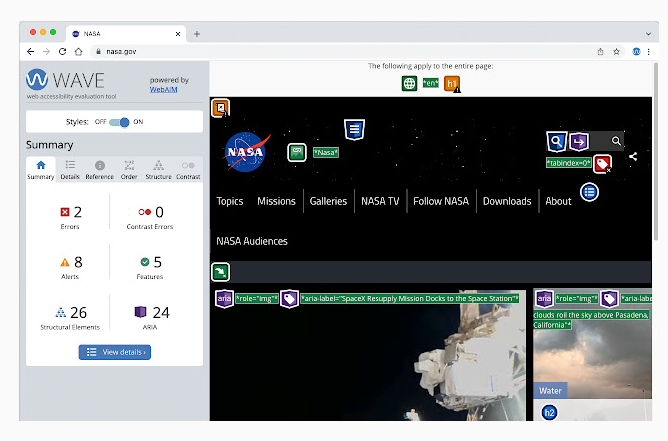
Task: Bookmark this page with the star icon
Action: tap(616, 52)
